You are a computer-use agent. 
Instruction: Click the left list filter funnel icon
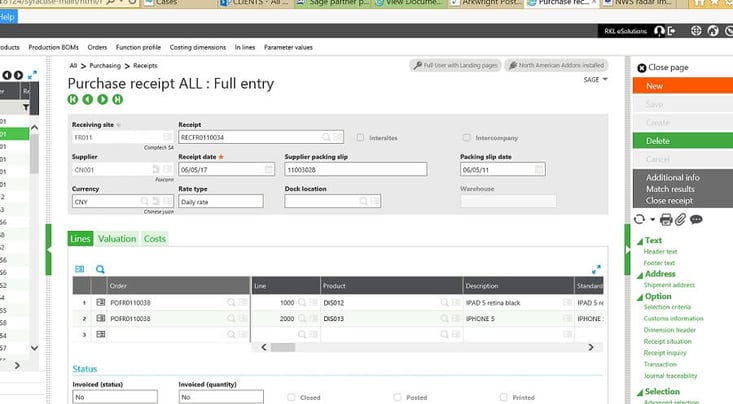point(26,108)
